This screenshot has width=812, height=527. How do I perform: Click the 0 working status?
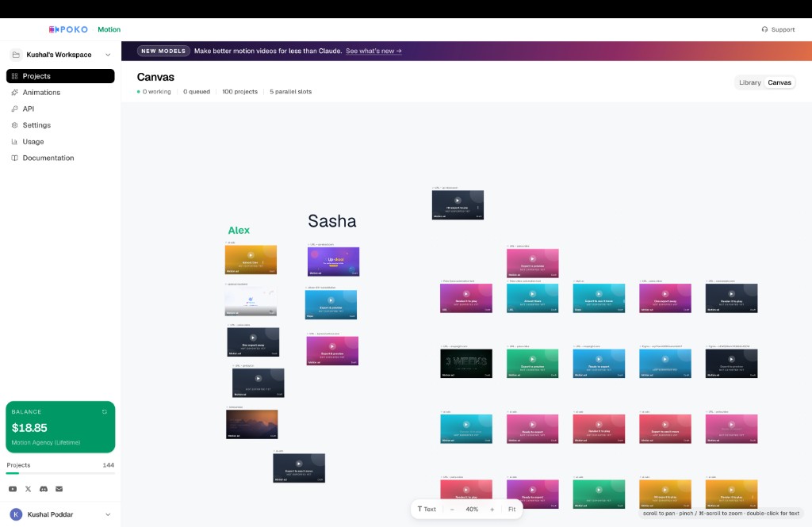pyautogui.click(x=154, y=92)
